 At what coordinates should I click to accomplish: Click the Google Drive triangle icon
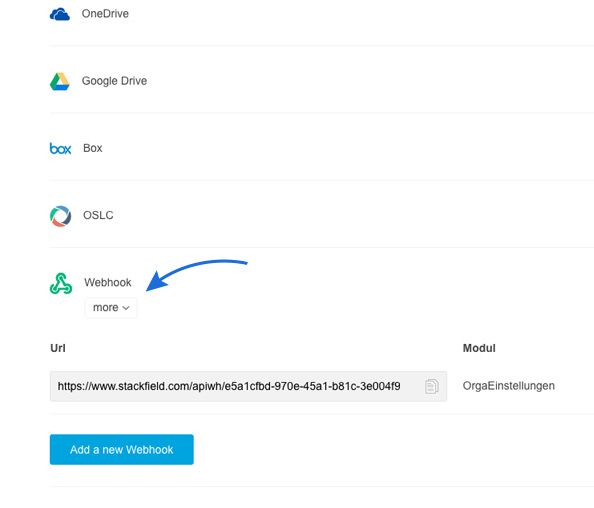pos(60,81)
